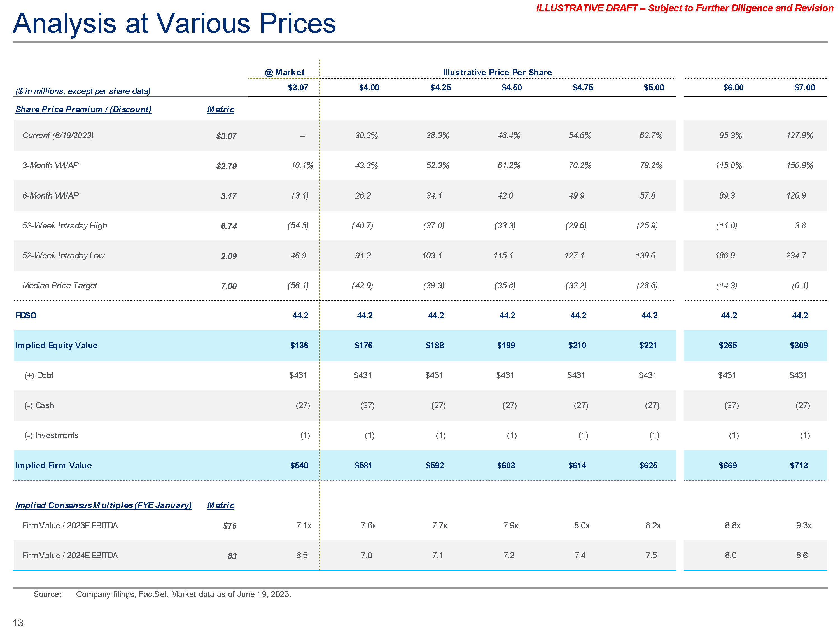Screen dimensions: 840x630
Task: Select the Metric header in premium section
Action: pyautogui.click(x=220, y=109)
